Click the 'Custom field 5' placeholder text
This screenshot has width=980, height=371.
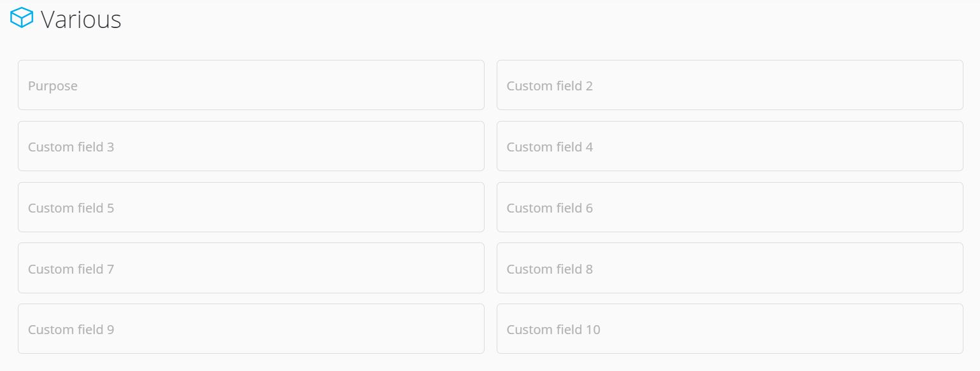coord(71,208)
